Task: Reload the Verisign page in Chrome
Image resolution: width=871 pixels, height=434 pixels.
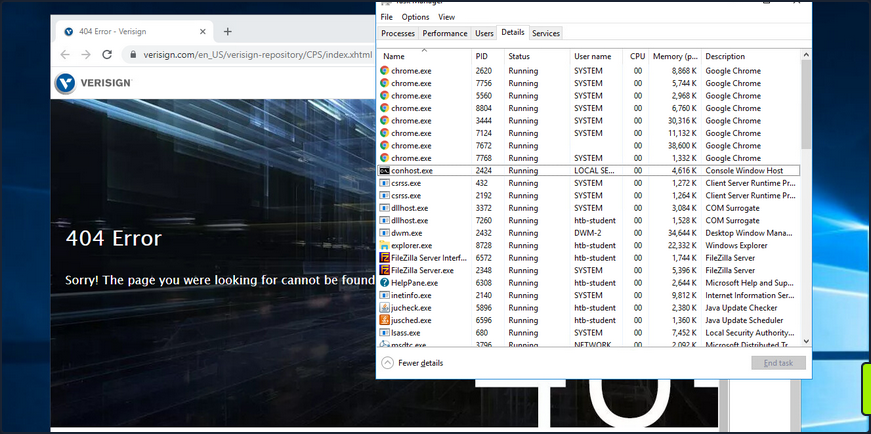Action: [x=107, y=54]
